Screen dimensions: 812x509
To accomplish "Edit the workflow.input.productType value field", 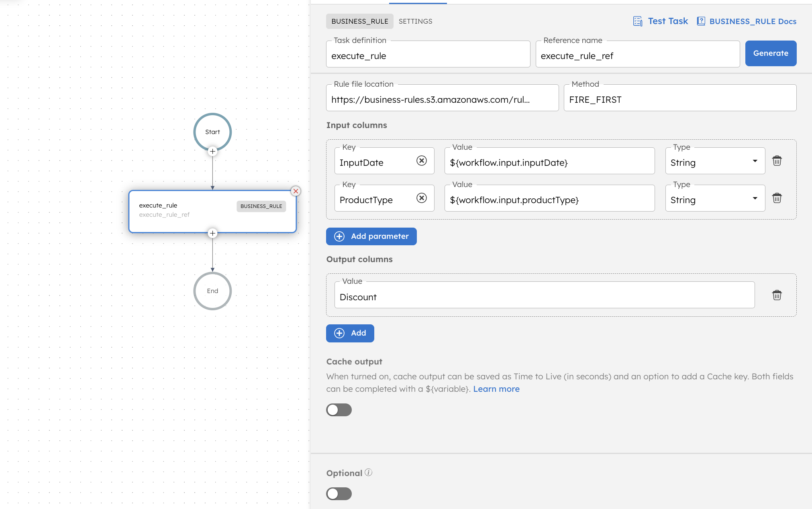I will pos(549,198).
